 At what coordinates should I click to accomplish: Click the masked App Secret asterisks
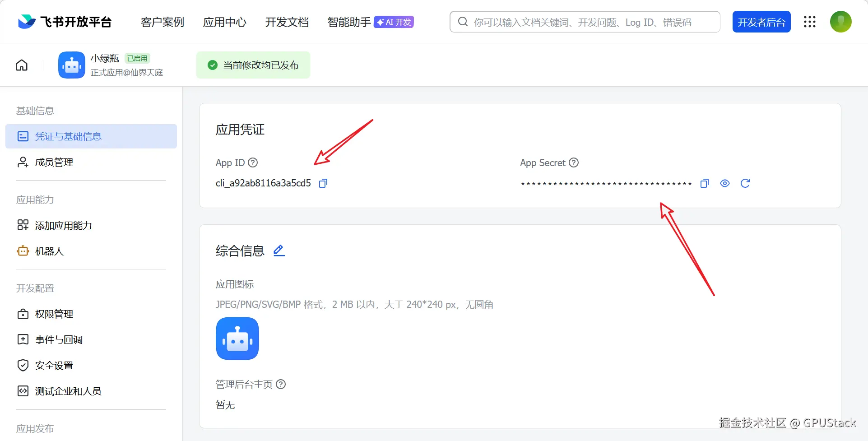[x=606, y=184]
